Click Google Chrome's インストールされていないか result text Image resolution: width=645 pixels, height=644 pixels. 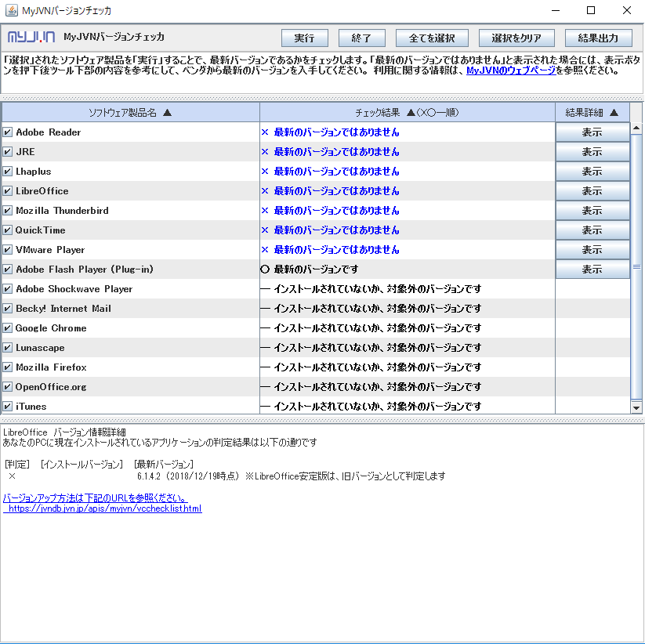pyautogui.click(x=377, y=328)
